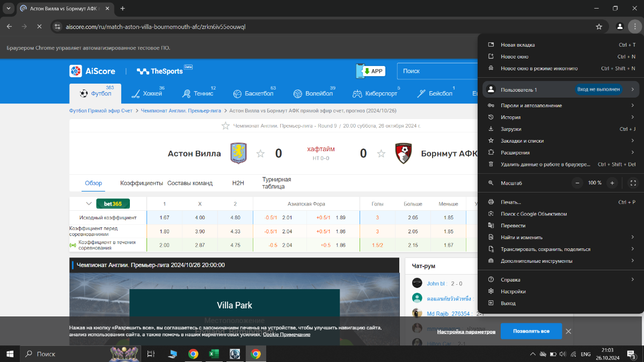Click the Chrome three-dot menu icon

(x=634, y=26)
